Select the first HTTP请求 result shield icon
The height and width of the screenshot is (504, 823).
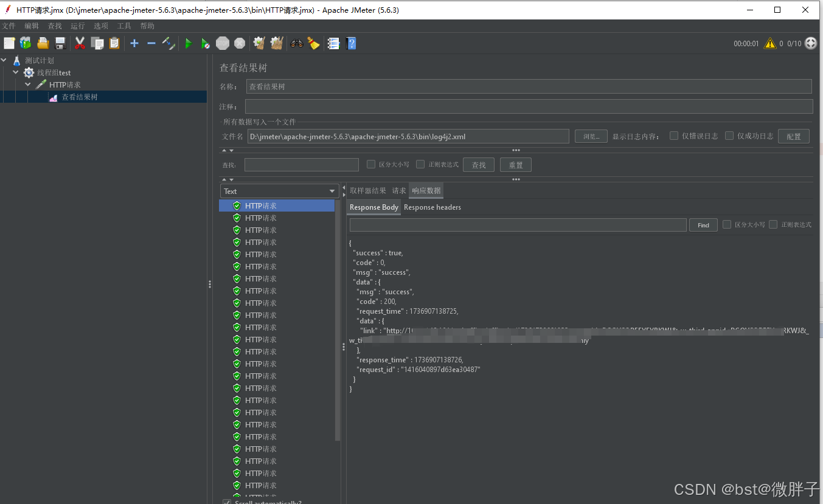[x=237, y=205]
